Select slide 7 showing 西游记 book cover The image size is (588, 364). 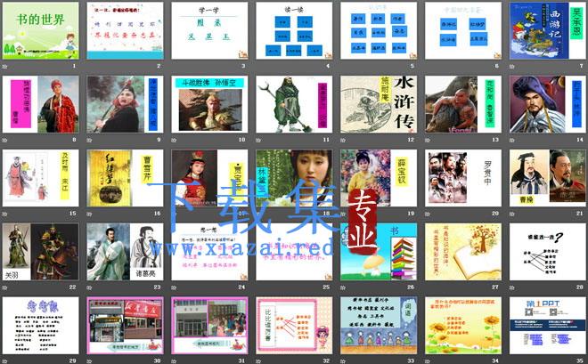(548, 31)
